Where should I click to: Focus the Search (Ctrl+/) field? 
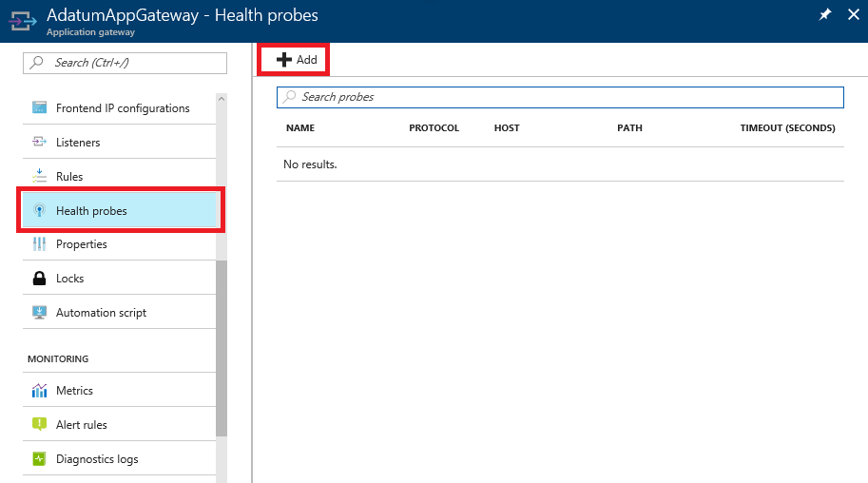coord(125,63)
